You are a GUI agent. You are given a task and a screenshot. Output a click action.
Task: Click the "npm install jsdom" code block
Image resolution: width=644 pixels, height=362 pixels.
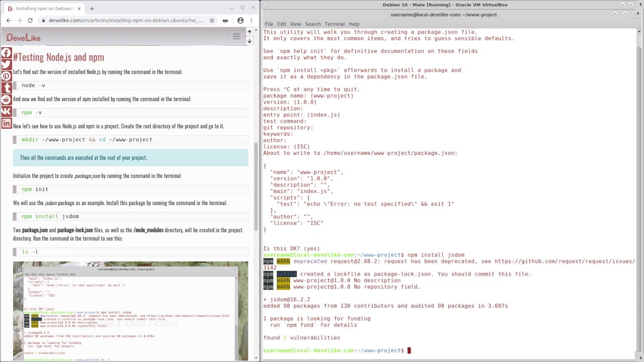(x=131, y=216)
